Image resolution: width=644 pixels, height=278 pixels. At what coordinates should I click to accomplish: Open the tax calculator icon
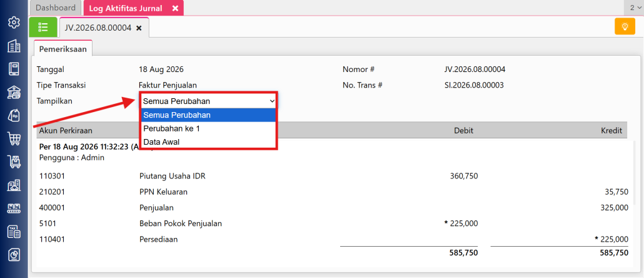click(x=14, y=232)
